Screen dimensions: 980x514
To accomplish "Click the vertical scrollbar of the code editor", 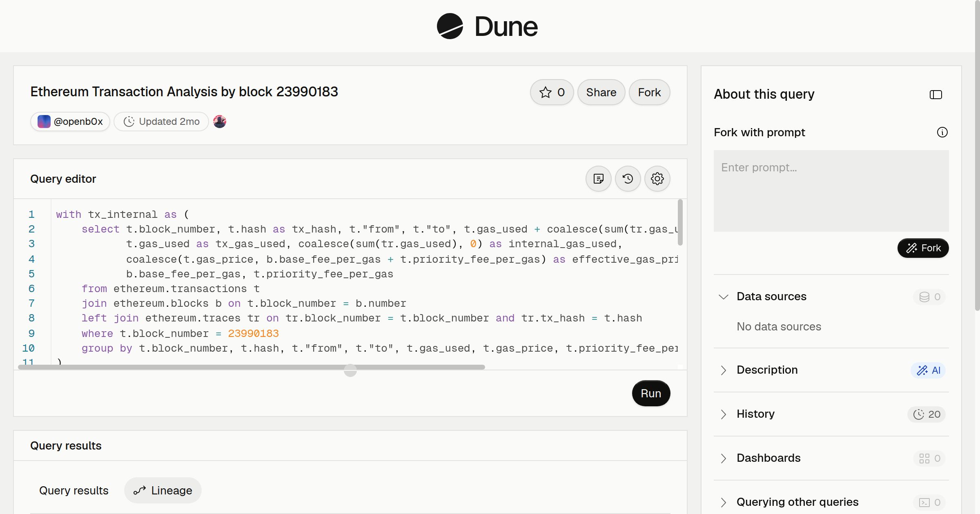I will coord(680,222).
